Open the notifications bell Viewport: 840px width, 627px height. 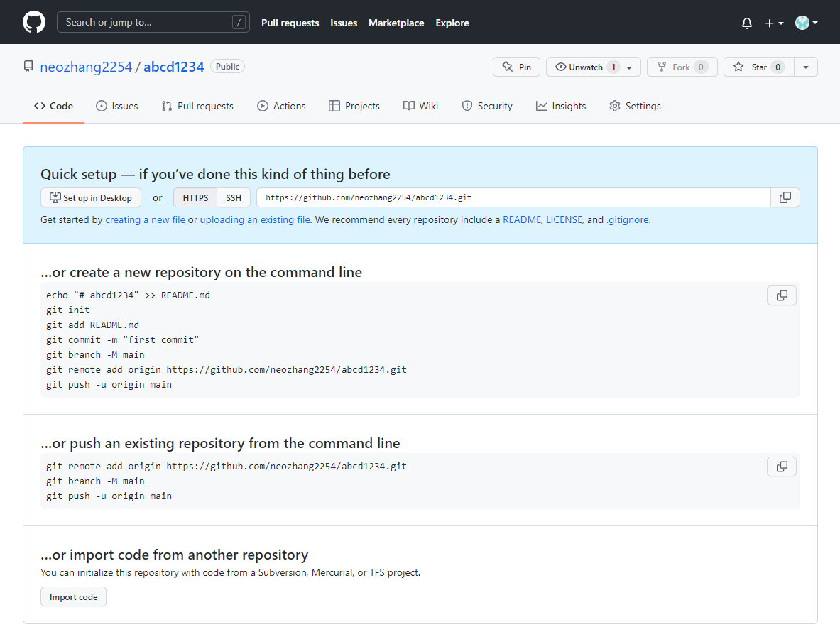pyautogui.click(x=746, y=23)
